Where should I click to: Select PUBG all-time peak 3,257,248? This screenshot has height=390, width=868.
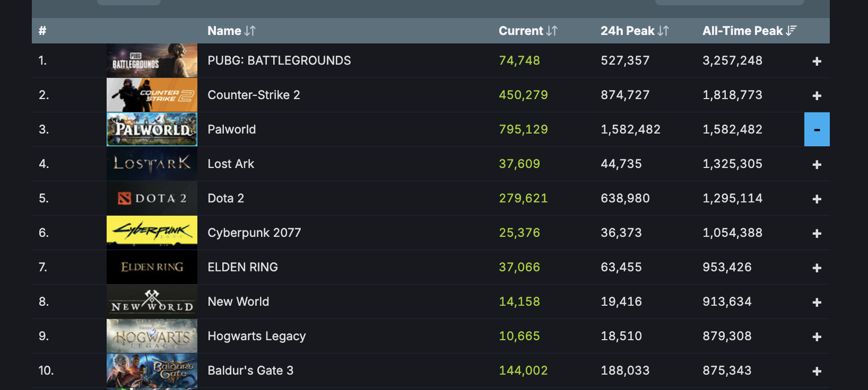coord(732,60)
